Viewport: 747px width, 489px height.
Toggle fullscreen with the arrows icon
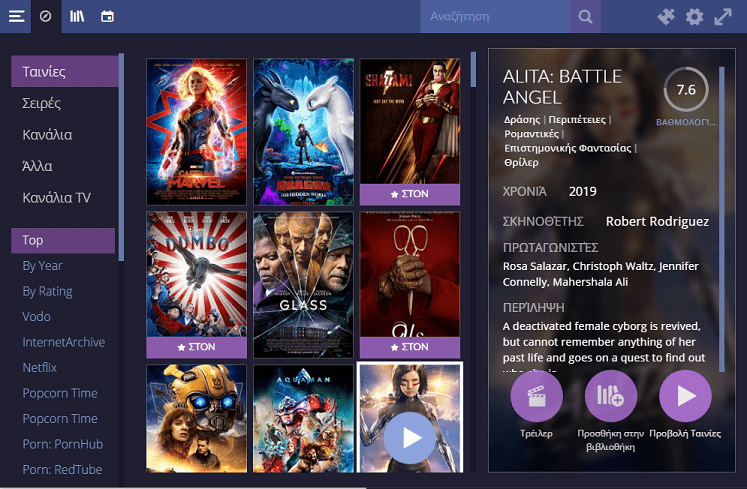723,17
